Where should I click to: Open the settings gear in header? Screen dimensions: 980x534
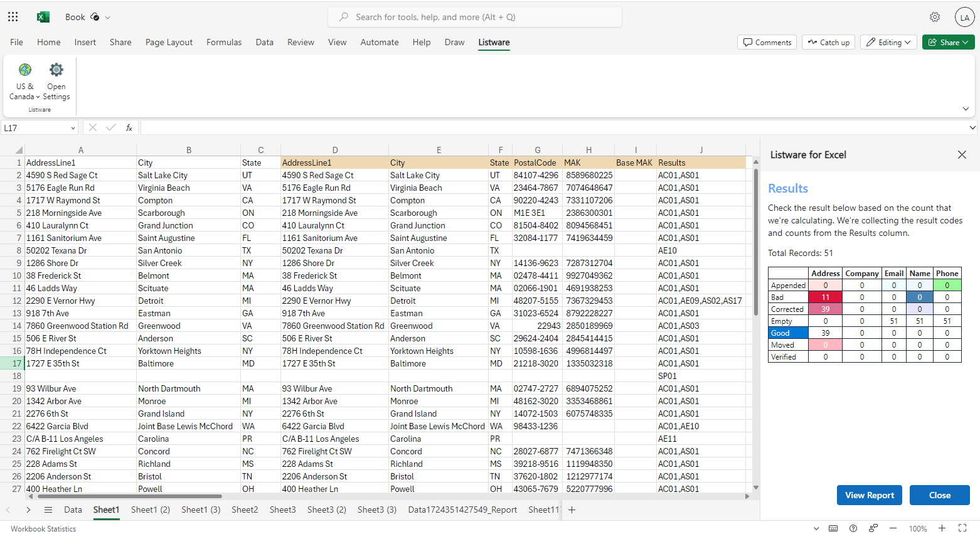tap(935, 17)
